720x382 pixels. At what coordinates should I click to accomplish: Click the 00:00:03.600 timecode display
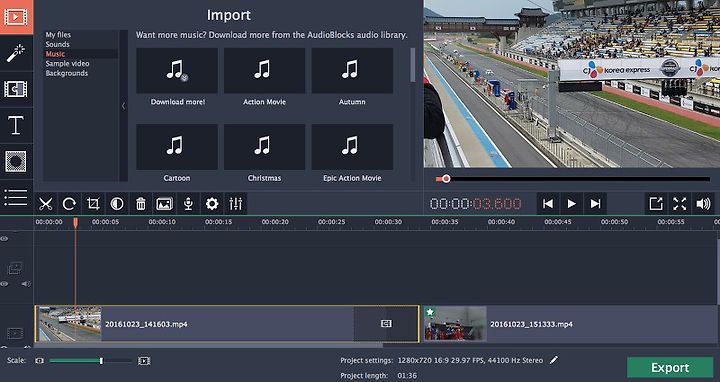pyautogui.click(x=476, y=204)
